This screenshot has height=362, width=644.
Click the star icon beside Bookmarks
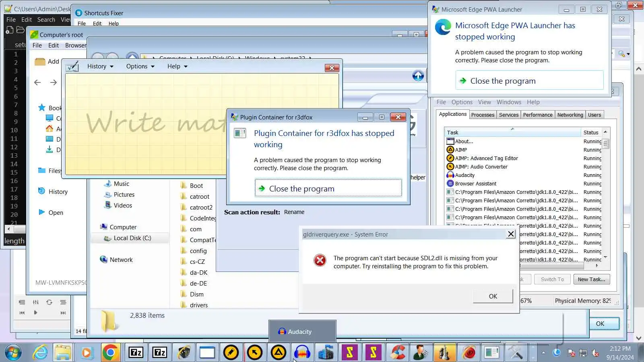[41, 107]
